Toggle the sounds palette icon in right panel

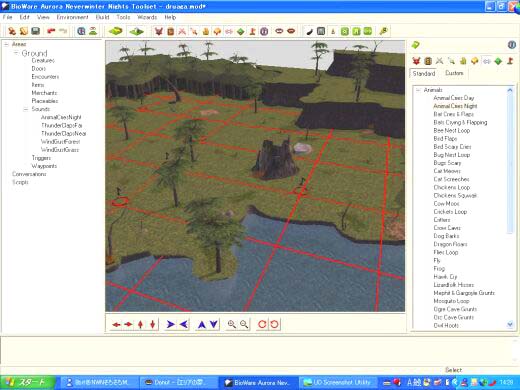487,61
